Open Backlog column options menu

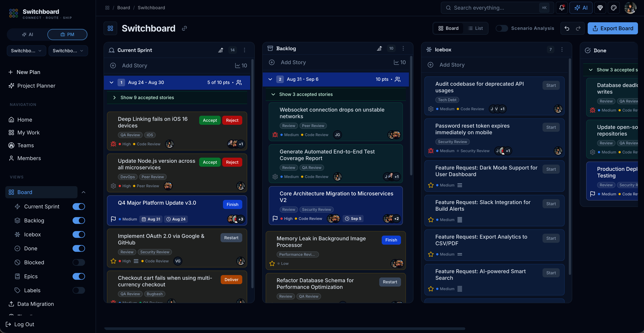point(403,49)
